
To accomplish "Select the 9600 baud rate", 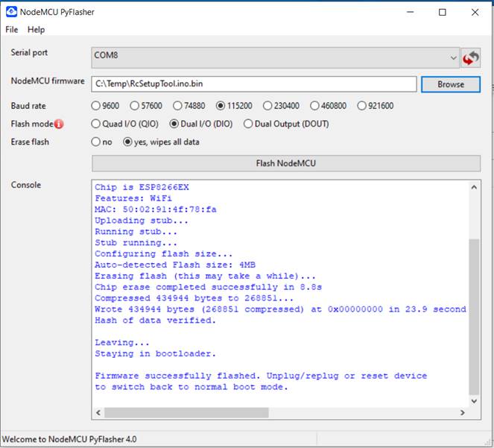I will 105,106.
